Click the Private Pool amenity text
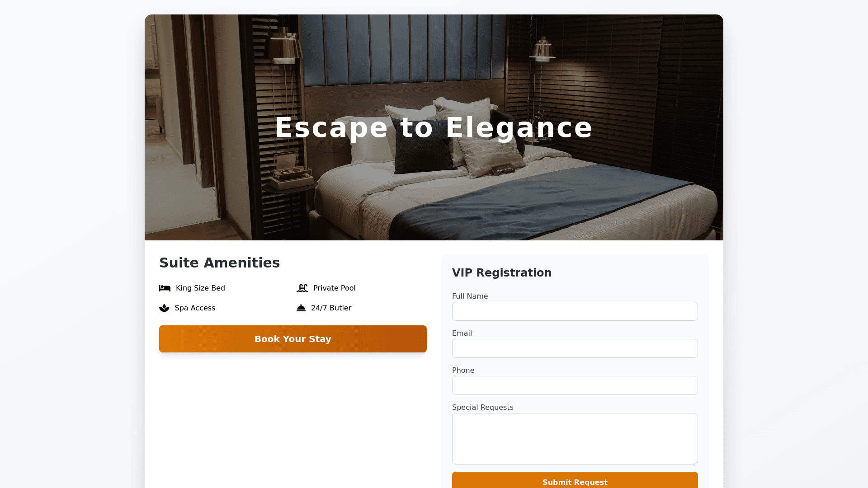 point(335,288)
